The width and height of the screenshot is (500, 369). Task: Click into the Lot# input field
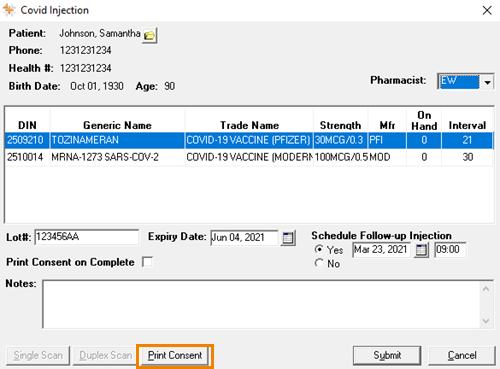click(x=87, y=237)
